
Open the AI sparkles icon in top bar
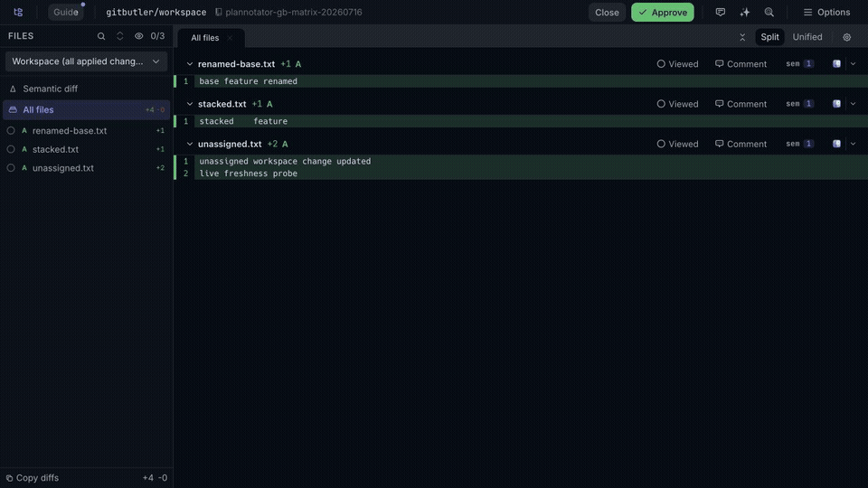tap(744, 12)
